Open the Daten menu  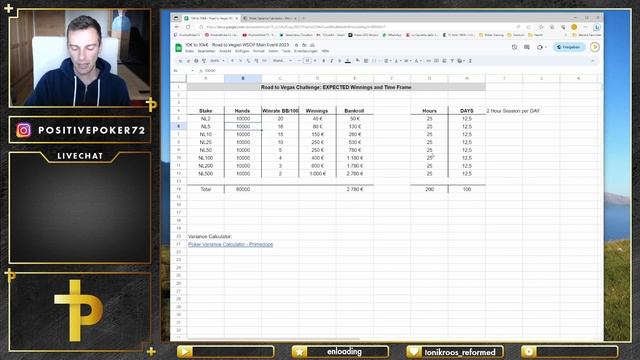pyautogui.click(x=273, y=51)
